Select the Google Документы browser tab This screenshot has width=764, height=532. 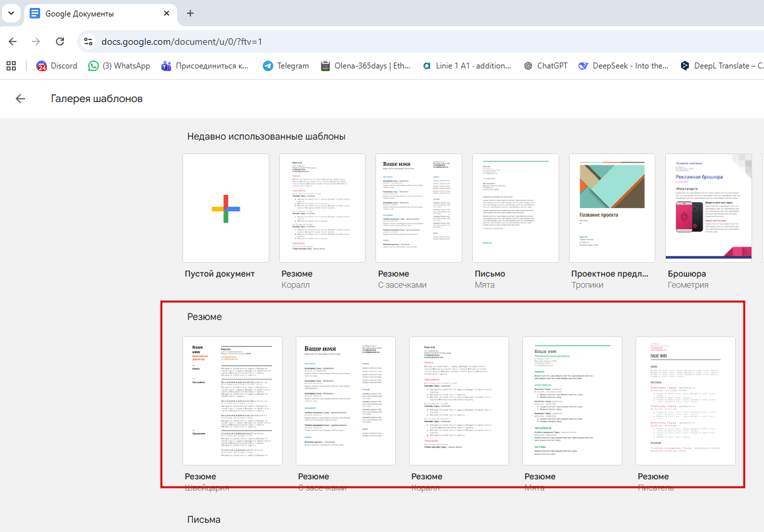100,14
